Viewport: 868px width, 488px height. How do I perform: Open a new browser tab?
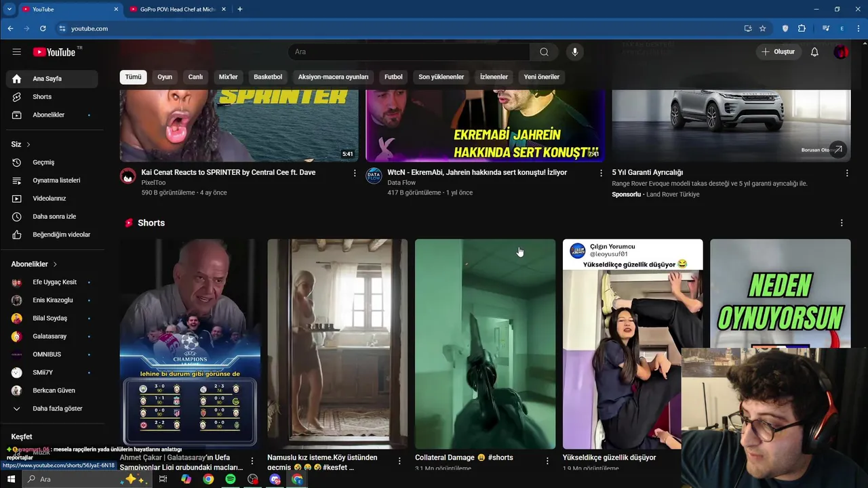239,9
